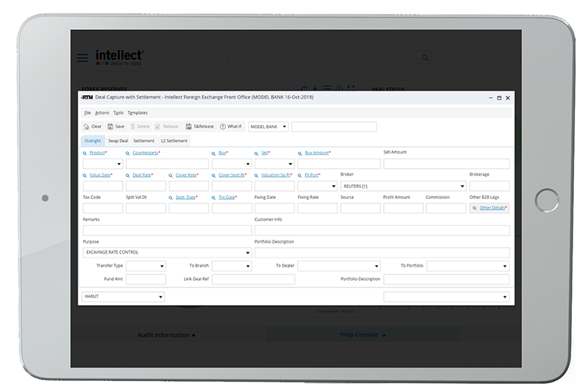The image size is (585, 392).
Task: Click the search magnifier in top bar
Action: click(425, 58)
